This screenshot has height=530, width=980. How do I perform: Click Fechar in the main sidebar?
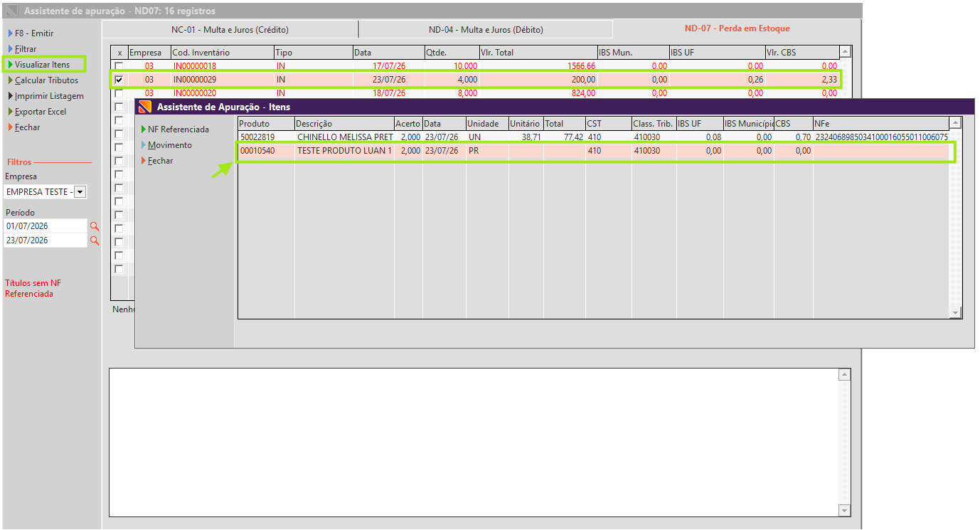click(x=27, y=127)
